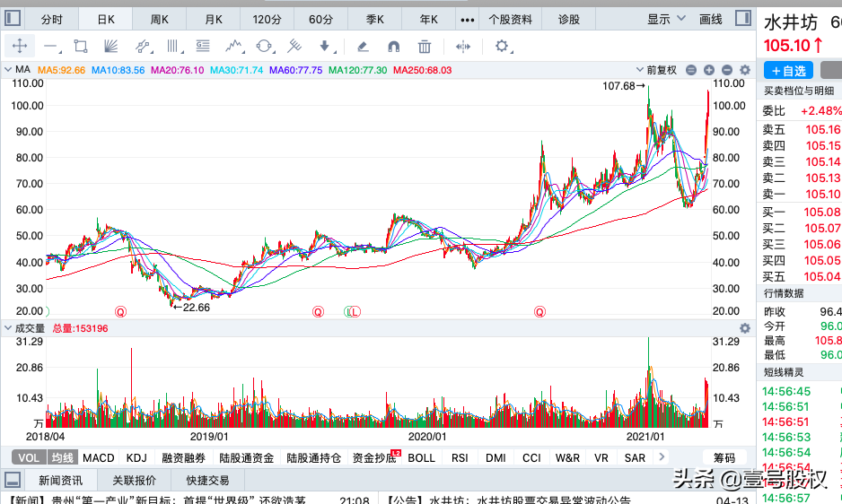Select the pitchfork drawing tool
Image resolution: width=842 pixels, height=504 pixels.
point(294,46)
